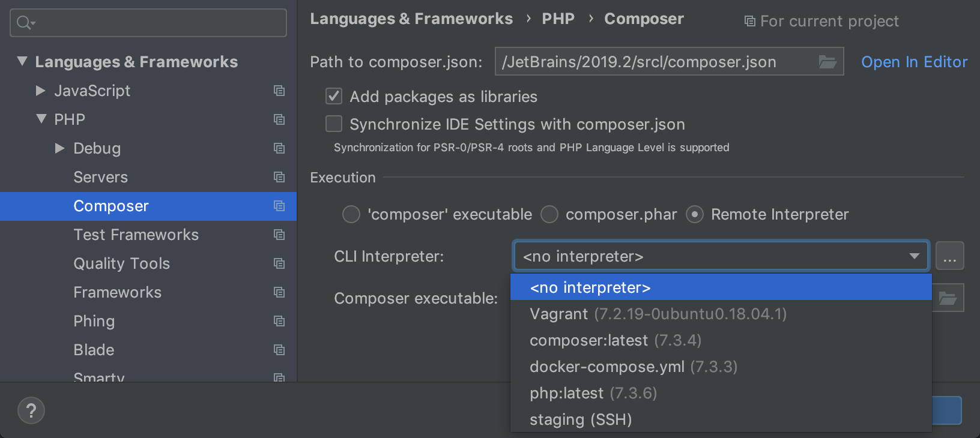Select Remote Interpreter radio option

(x=695, y=214)
